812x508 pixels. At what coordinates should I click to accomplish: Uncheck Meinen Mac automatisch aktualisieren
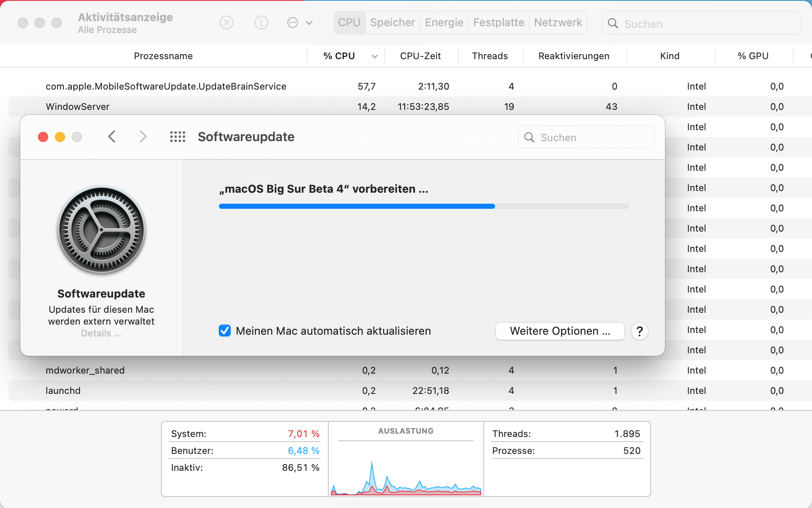point(225,330)
